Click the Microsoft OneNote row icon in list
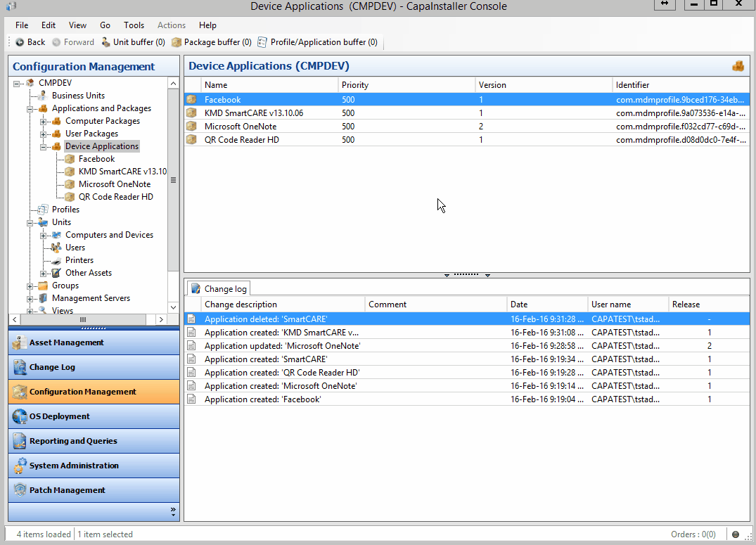The height and width of the screenshot is (545, 756). 191,127
